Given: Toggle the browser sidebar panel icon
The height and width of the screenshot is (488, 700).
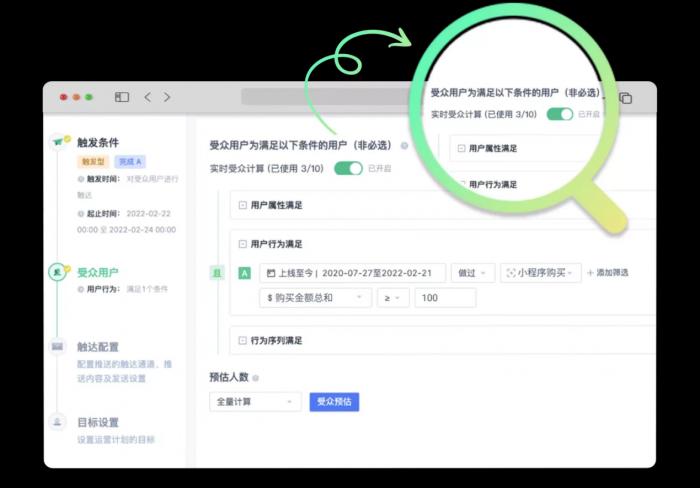Looking at the screenshot, I should point(122,97).
